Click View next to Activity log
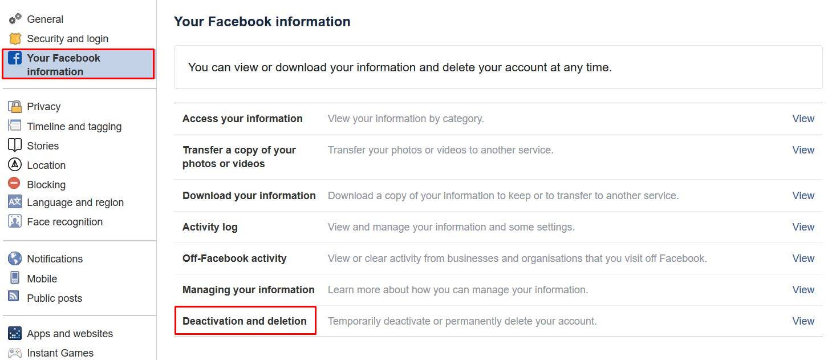The width and height of the screenshot is (840, 360). 803,227
